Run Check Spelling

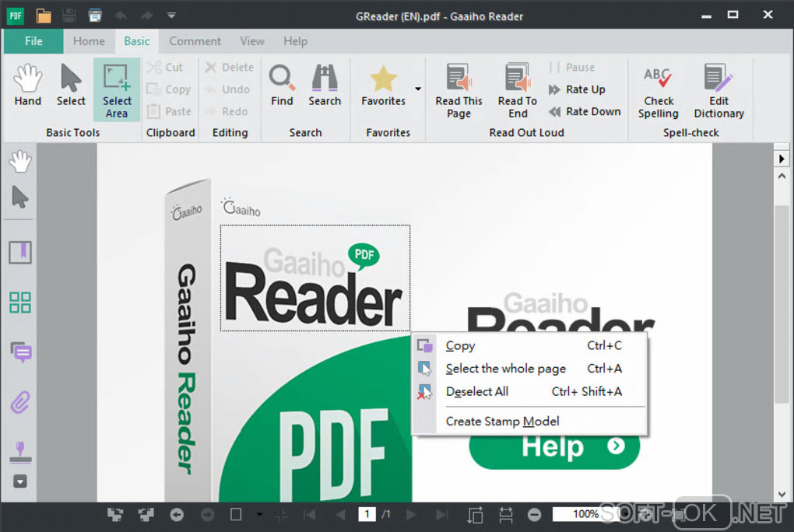tap(659, 91)
